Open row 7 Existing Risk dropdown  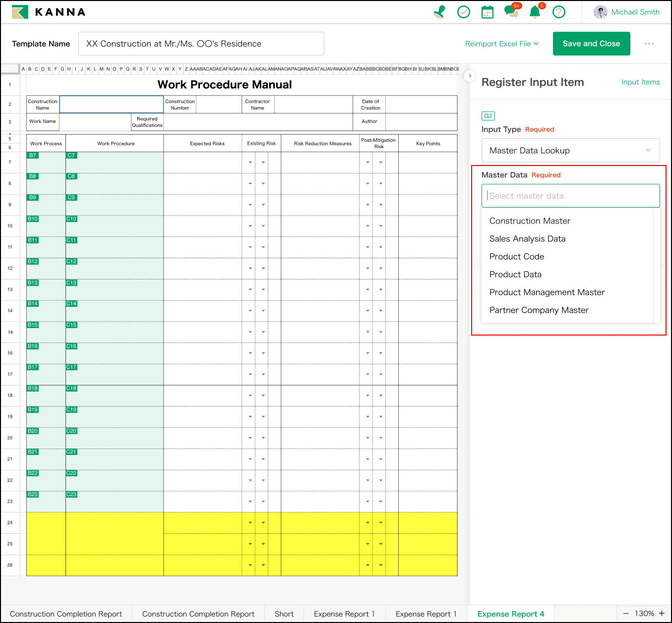(x=250, y=163)
